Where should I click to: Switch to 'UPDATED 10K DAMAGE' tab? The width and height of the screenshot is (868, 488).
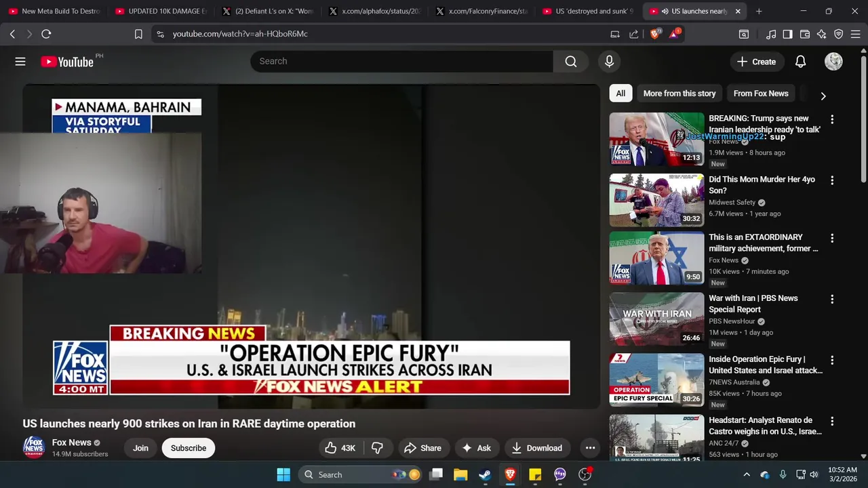click(x=161, y=11)
